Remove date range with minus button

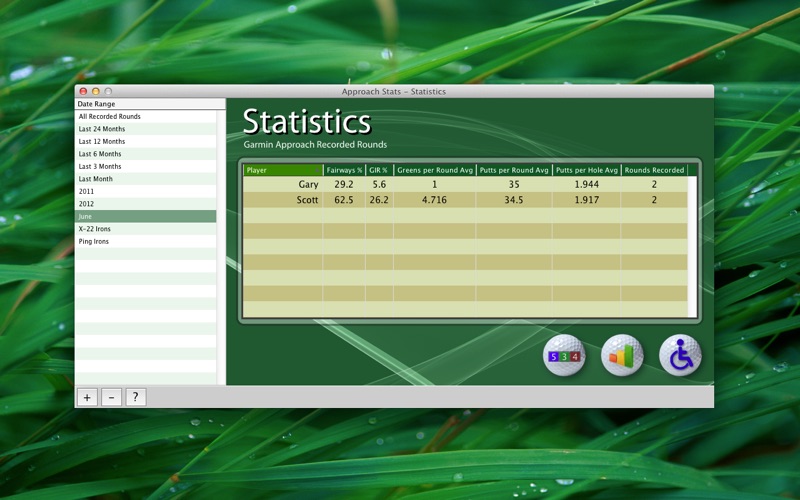point(111,397)
